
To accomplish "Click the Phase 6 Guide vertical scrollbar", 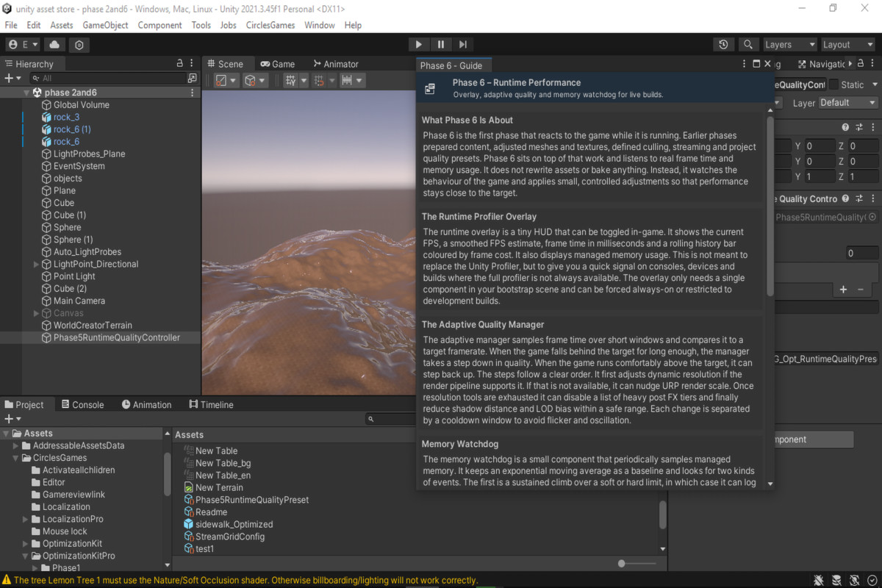I will [770, 206].
